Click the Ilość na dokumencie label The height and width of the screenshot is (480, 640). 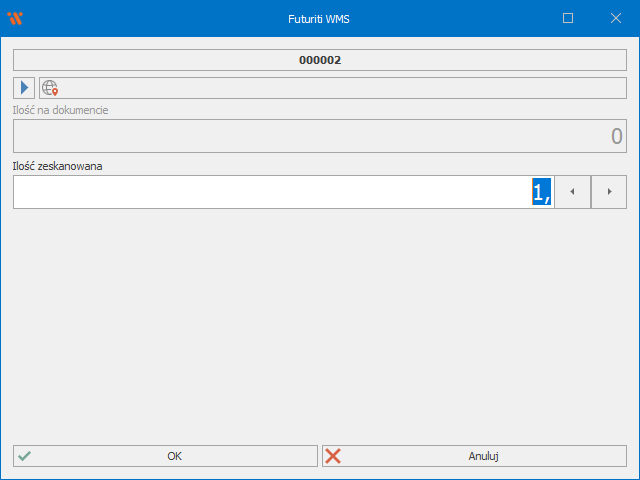[61, 110]
